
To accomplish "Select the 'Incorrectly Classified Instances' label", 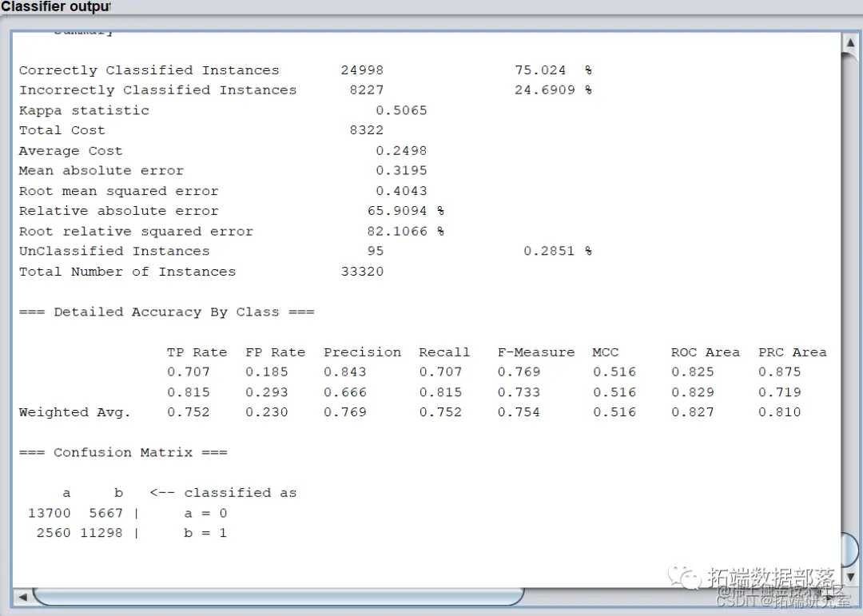I will pyautogui.click(x=157, y=90).
